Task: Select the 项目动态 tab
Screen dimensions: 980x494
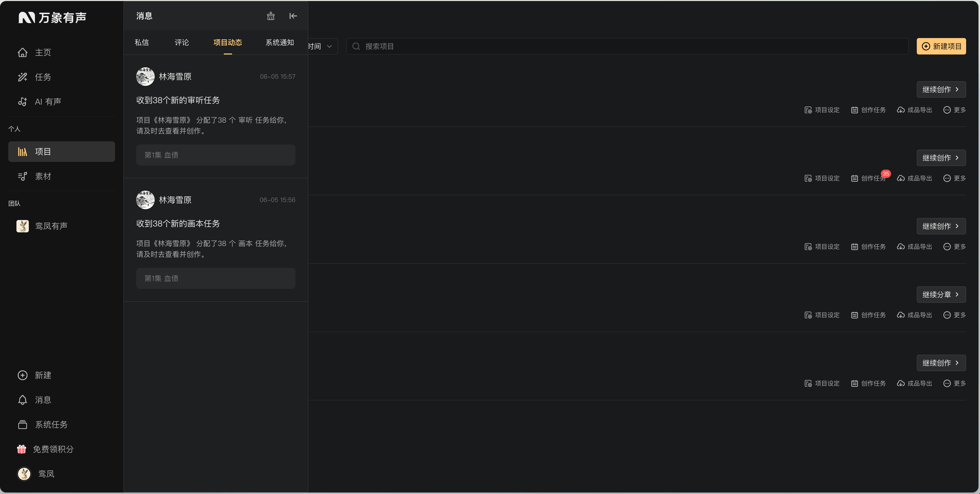Action: tap(227, 43)
